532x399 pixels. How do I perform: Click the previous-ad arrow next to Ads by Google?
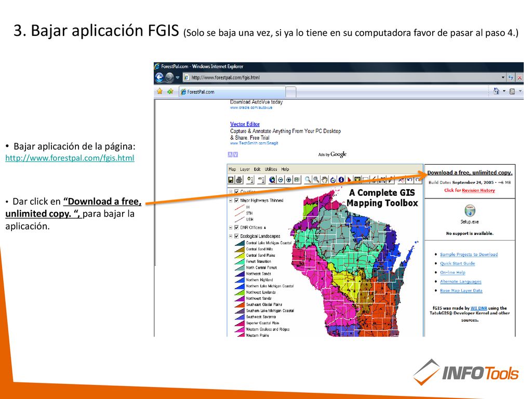(x=230, y=155)
